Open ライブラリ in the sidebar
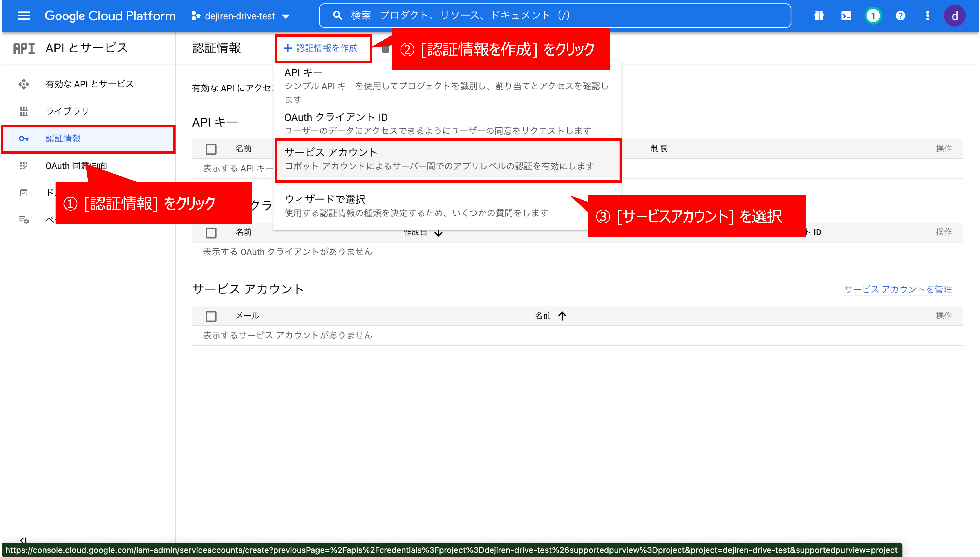The image size is (980, 557). click(x=67, y=111)
